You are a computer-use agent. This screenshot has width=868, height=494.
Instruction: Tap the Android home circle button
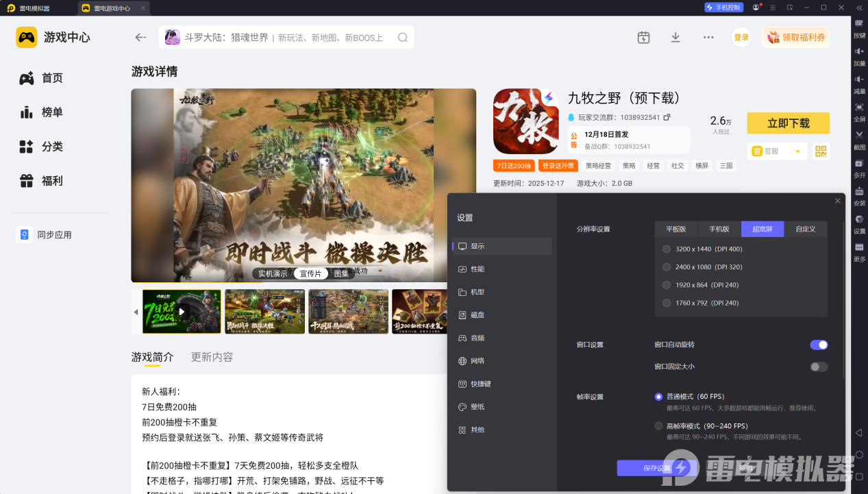[859, 454]
